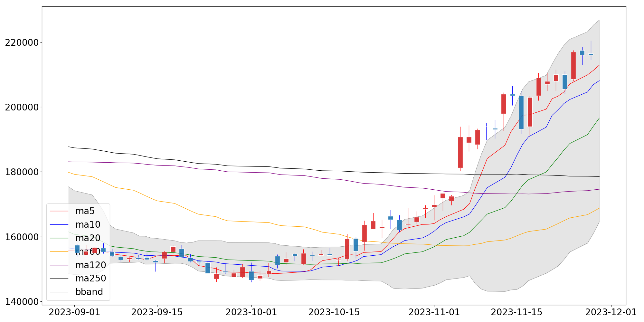Click the 220000 y-axis tick label
The image size is (644, 322).
[x=22, y=43]
